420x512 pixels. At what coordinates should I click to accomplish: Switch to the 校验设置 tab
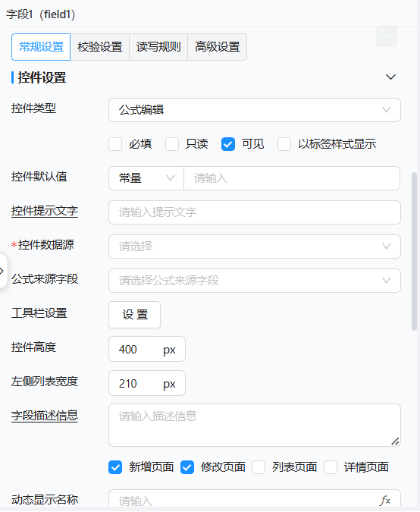pos(100,47)
